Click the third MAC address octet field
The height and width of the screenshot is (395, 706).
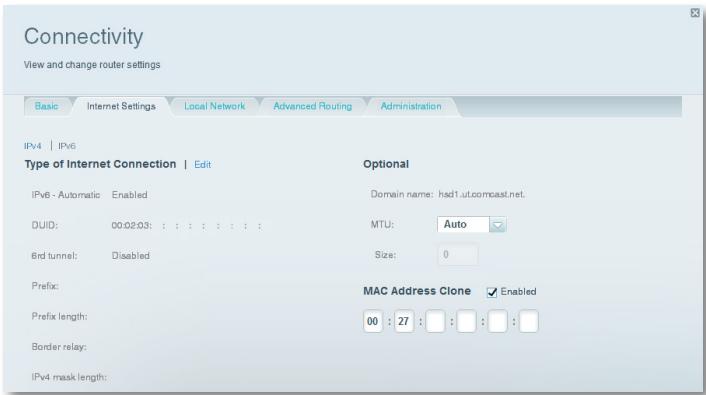pyautogui.click(x=435, y=322)
